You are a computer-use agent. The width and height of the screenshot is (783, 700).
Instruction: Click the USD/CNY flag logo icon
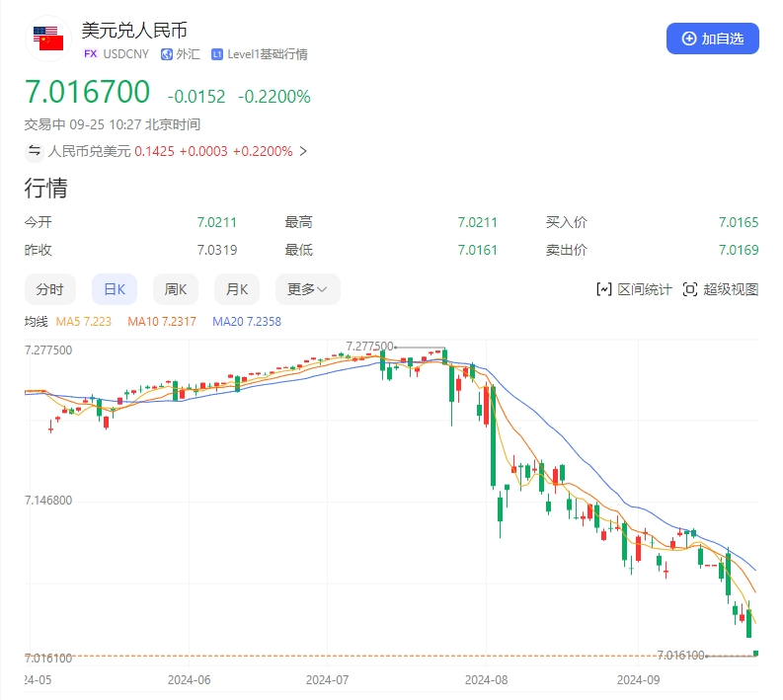[48, 39]
